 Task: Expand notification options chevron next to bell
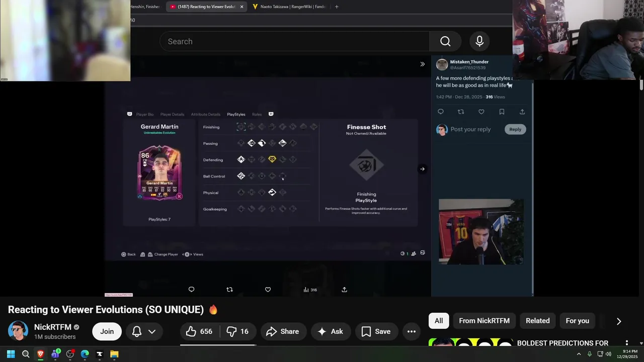point(152,331)
